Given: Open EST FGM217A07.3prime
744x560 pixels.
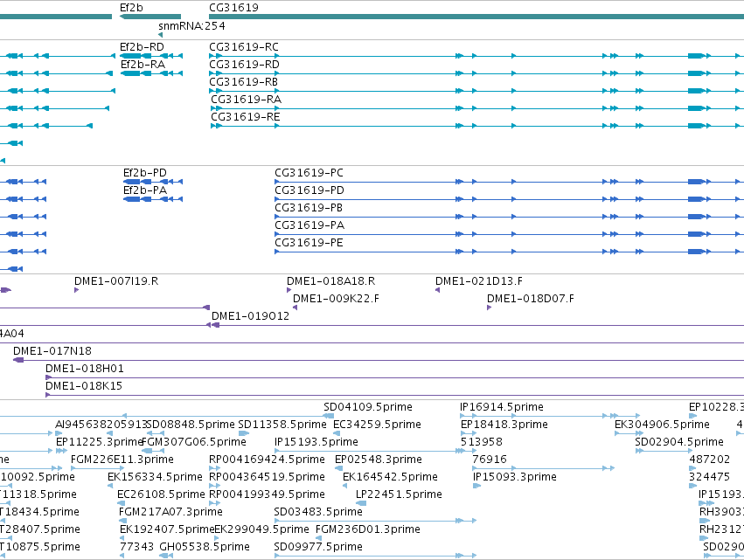Looking at the screenshot, I should pos(170,513).
